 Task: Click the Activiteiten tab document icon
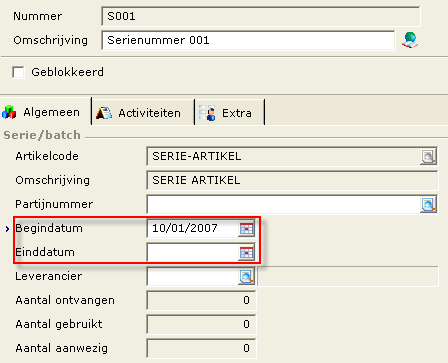104,113
